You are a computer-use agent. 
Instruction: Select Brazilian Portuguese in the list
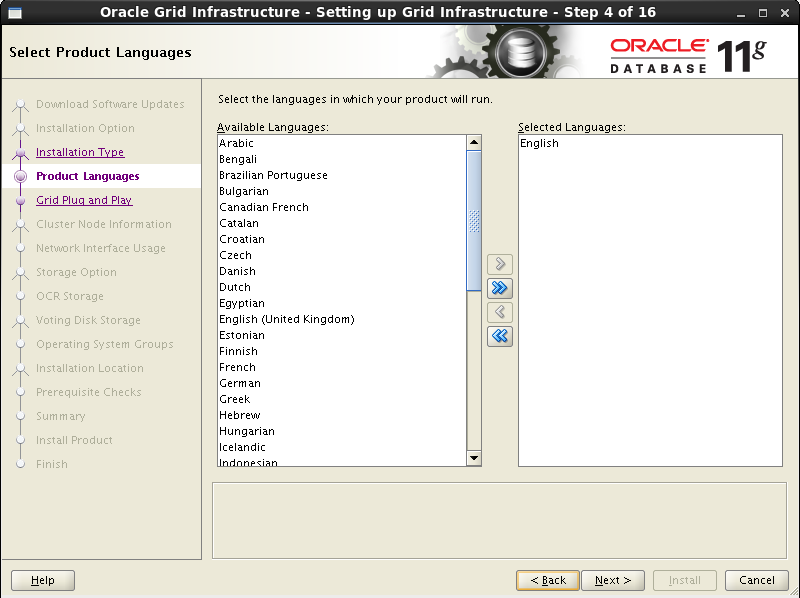342,175
